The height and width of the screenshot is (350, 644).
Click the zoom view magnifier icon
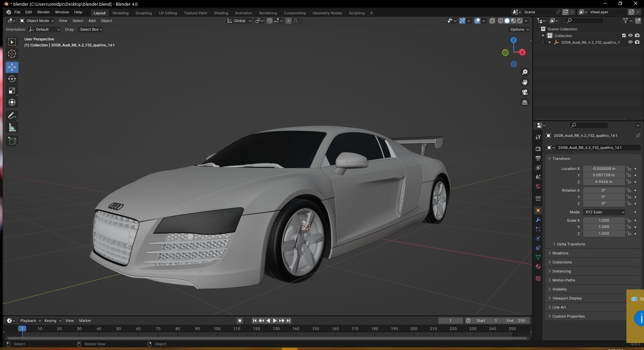pyautogui.click(x=525, y=72)
